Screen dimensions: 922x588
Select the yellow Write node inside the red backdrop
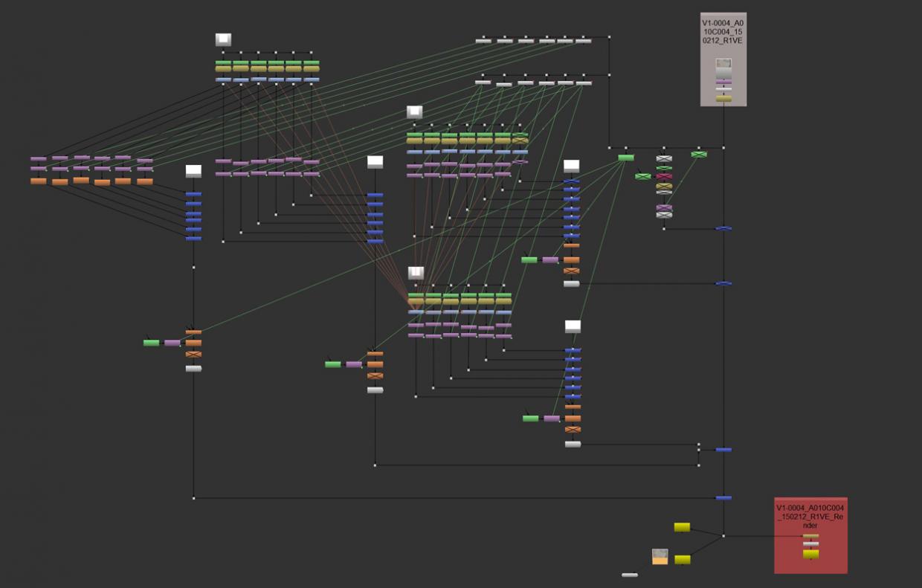810,554
